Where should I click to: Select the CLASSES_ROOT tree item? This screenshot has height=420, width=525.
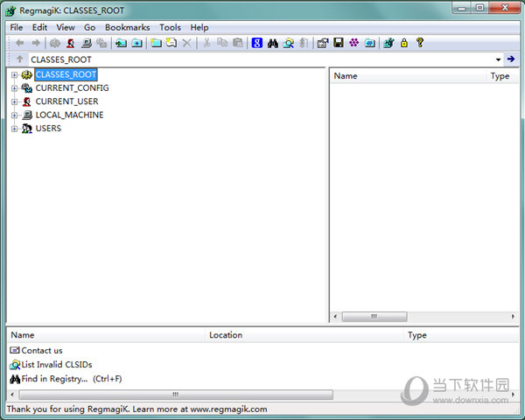pyautogui.click(x=66, y=74)
